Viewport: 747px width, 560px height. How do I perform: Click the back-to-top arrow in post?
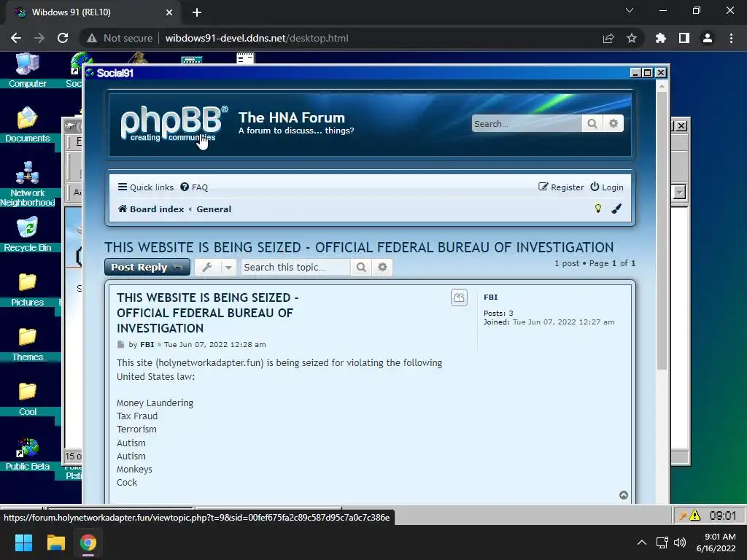624,495
